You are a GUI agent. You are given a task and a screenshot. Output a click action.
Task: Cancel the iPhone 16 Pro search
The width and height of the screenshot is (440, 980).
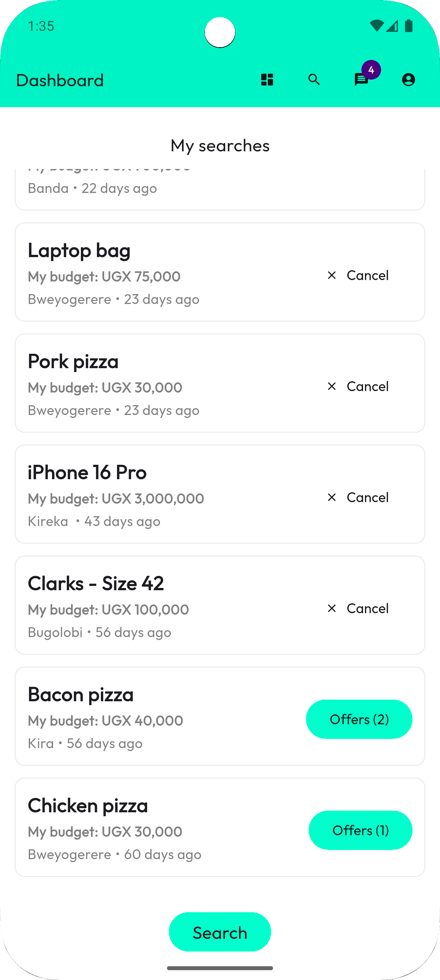[358, 497]
